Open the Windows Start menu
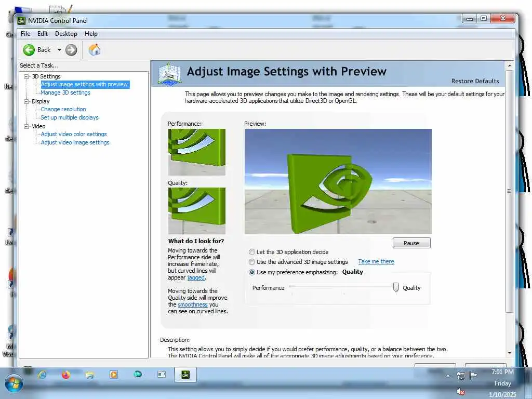This screenshot has width=532, height=399. [x=14, y=383]
